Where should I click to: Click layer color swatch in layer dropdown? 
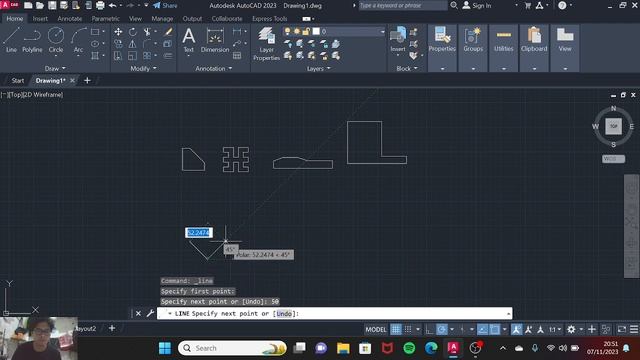(316, 31)
